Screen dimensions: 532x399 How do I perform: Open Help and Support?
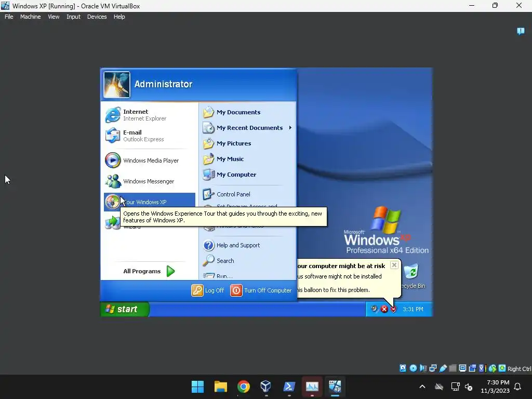point(248,245)
